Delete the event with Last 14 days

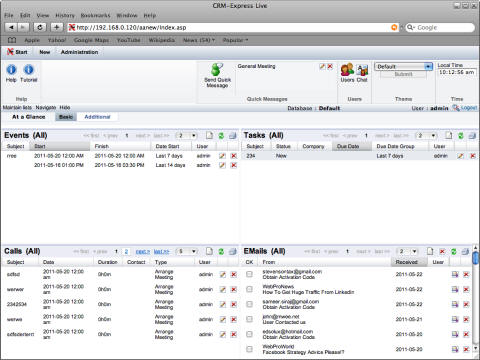(x=234, y=165)
